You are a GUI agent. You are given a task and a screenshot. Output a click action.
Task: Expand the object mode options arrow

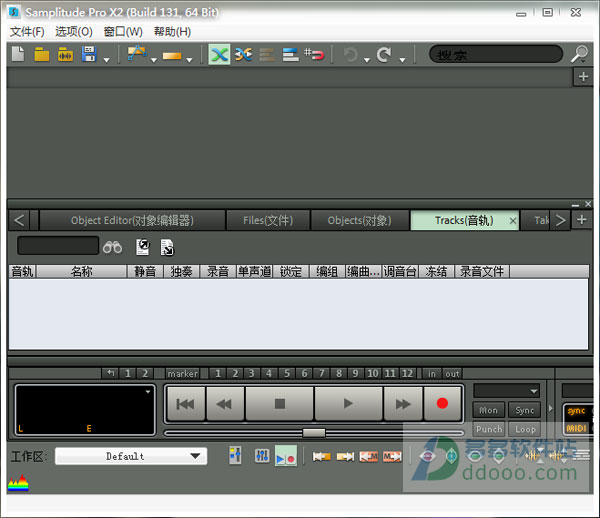pos(189,60)
